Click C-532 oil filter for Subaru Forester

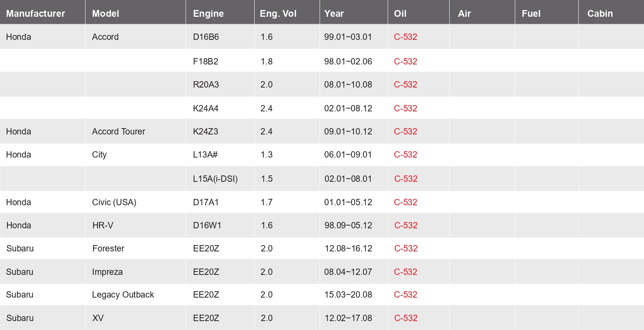406,248
